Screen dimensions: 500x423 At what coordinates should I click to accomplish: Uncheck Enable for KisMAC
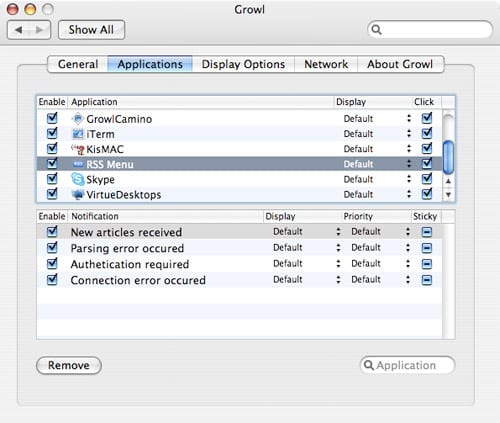click(x=52, y=148)
